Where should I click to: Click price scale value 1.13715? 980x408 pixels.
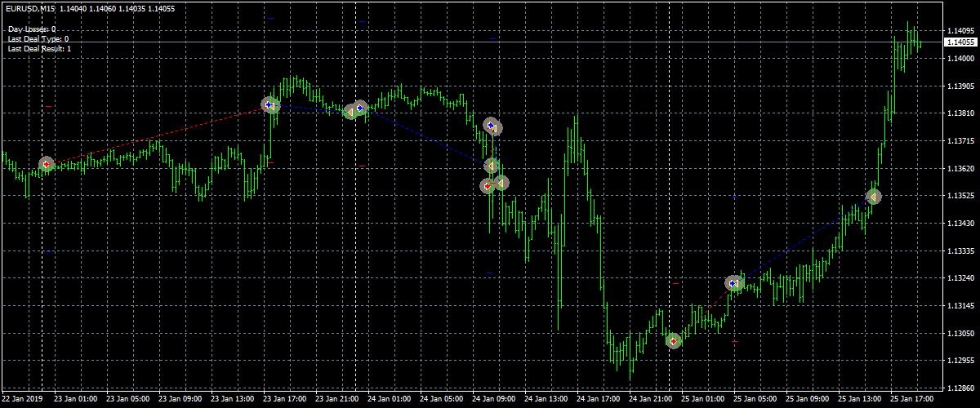point(961,141)
